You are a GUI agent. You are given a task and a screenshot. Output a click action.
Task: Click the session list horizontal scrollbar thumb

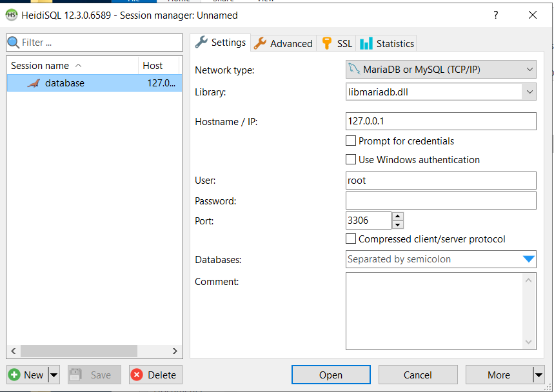click(79, 351)
